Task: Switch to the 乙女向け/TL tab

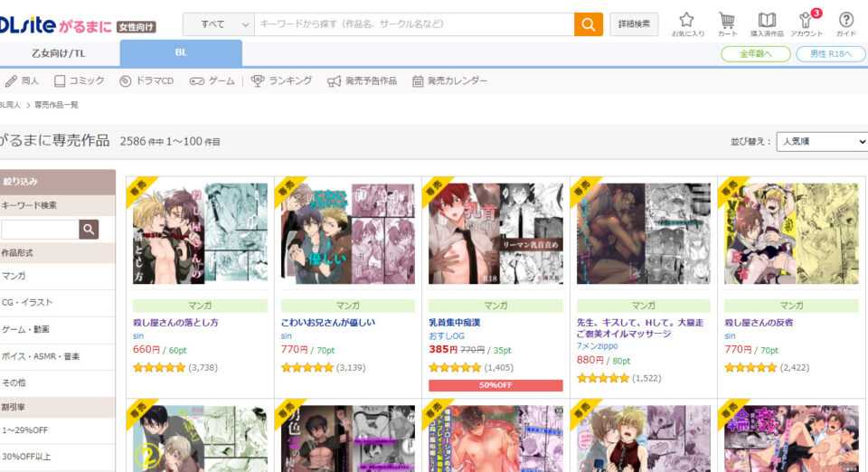Action: click(59, 53)
